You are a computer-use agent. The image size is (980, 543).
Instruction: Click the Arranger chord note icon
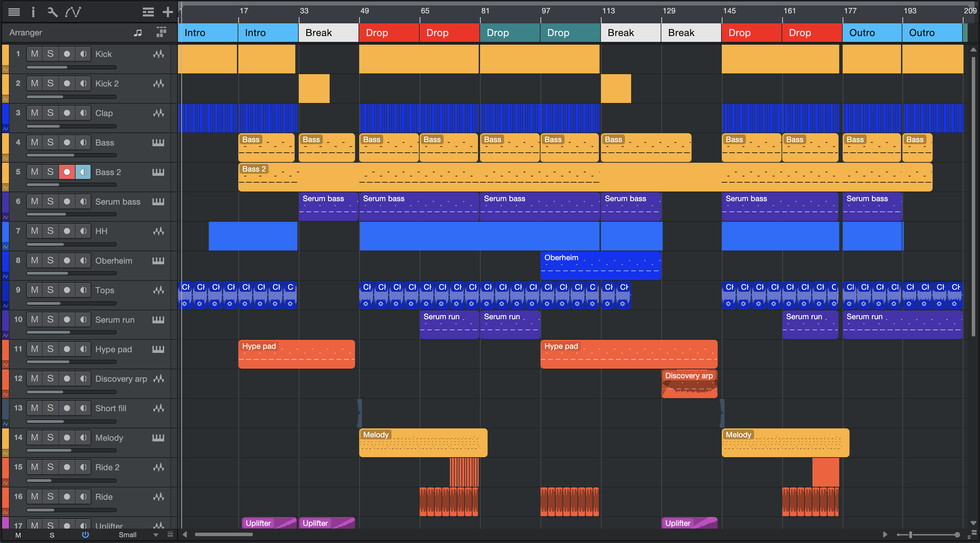coord(138,33)
